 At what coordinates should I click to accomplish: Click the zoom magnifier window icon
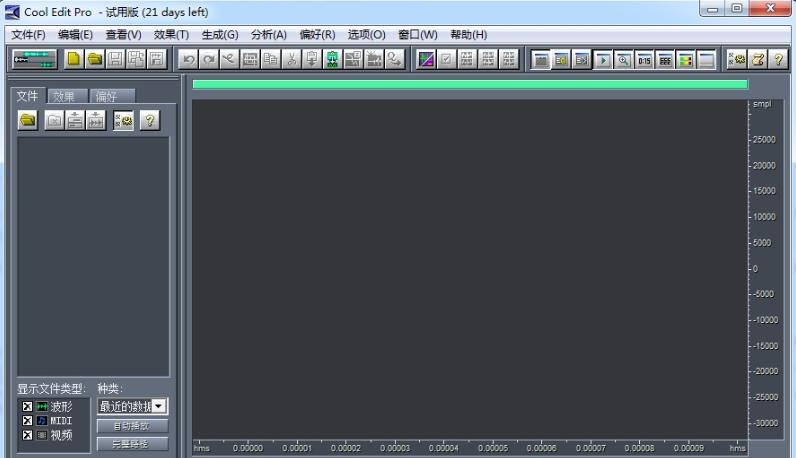pos(623,60)
